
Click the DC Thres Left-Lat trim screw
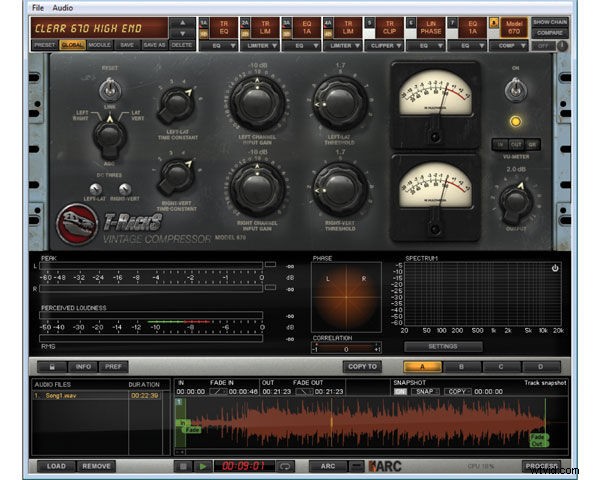(95, 189)
